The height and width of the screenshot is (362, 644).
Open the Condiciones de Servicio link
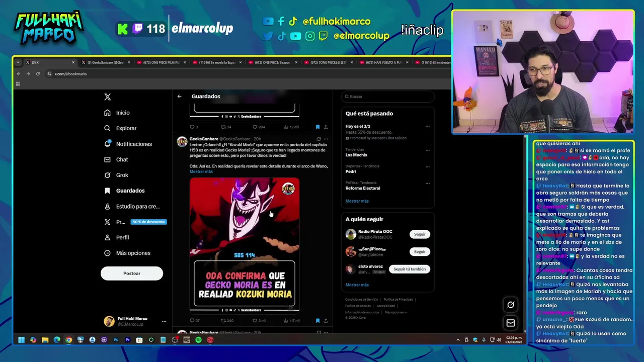click(x=361, y=300)
